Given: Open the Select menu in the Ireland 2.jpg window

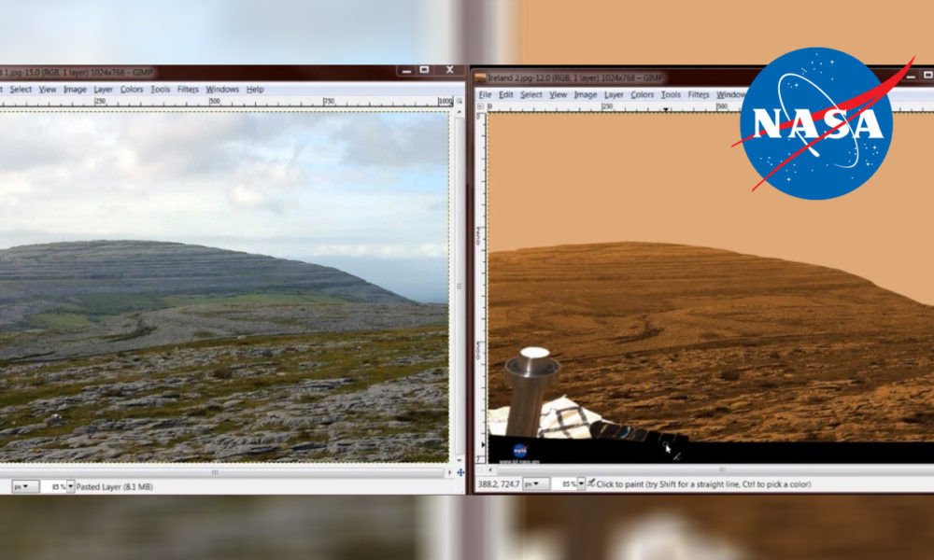Looking at the screenshot, I should pos(531,94).
